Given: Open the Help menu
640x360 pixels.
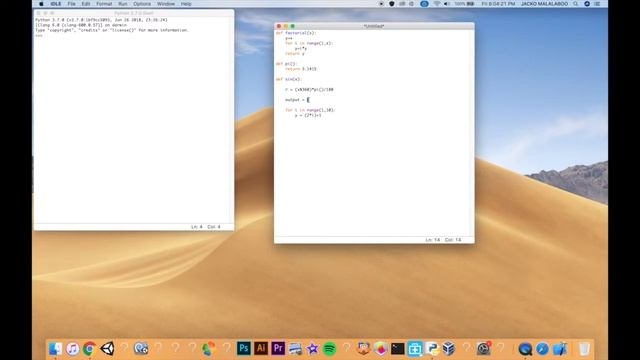Looking at the screenshot, I should (x=186, y=4).
